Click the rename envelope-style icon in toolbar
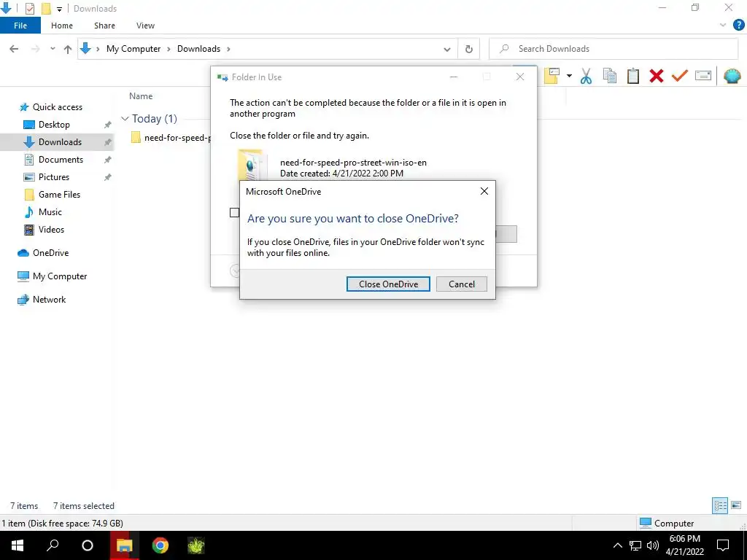Image resolution: width=747 pixels, height=560 pixels. click(703, 76)
